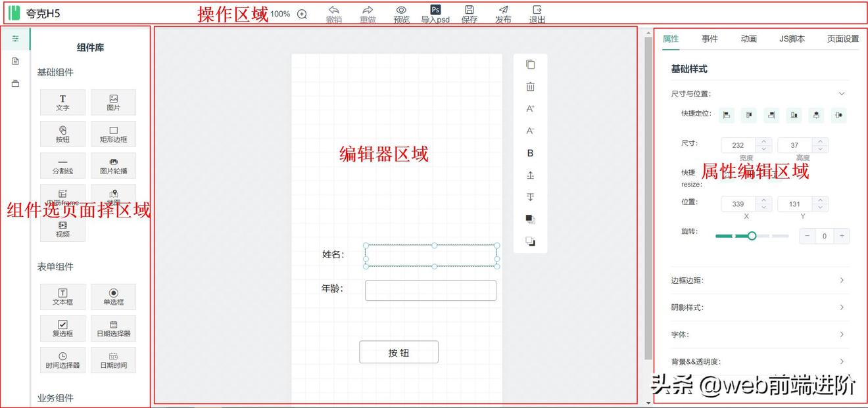Viewport: 868px width, 408px height.
Task: Undo the last action with 撤销
Action: (x=333, y=14)
